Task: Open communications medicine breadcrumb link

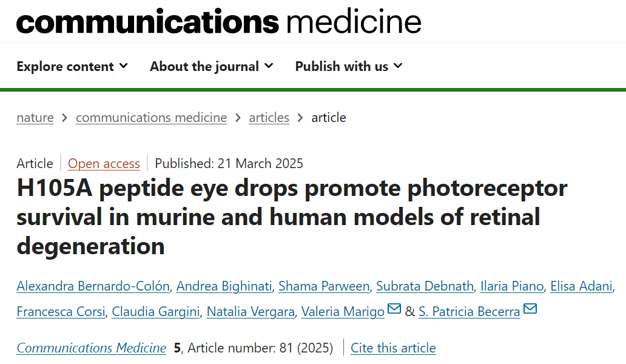Action: pyautogui.click(x=151, y=118)
